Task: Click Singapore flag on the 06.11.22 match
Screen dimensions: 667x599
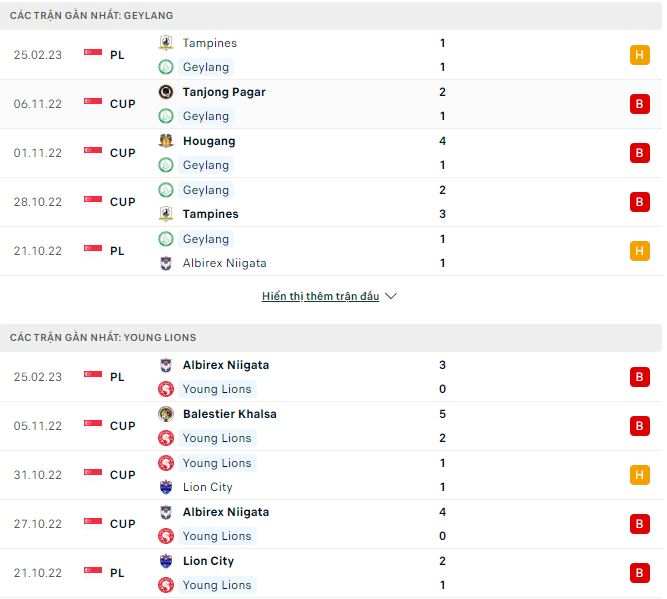Action: (x=93, y=104)
